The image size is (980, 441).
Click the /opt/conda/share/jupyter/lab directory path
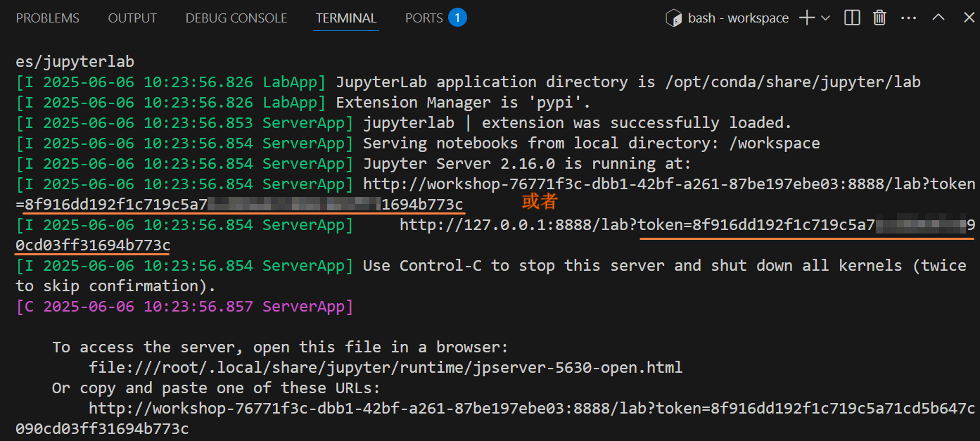pyautogui.click(x=793, y=82)
